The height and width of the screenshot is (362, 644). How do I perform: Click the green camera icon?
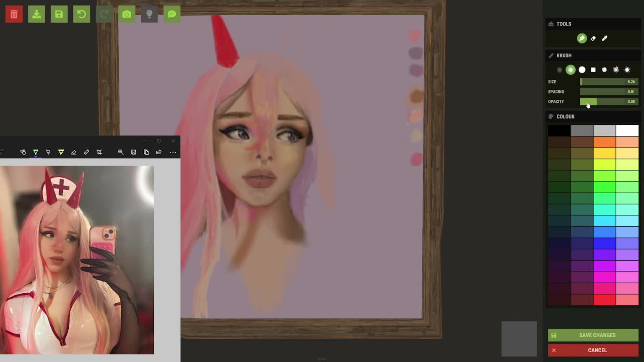tap(127, 14)
